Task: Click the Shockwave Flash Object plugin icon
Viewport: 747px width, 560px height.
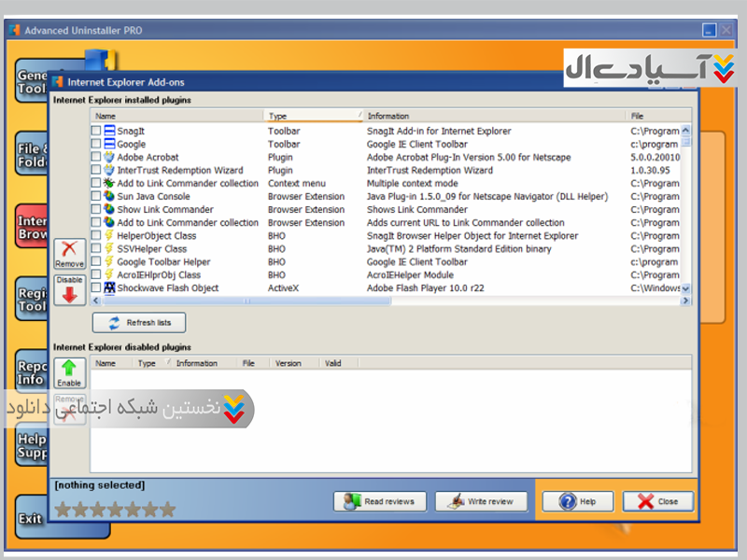Action: [x=109, y=288]
